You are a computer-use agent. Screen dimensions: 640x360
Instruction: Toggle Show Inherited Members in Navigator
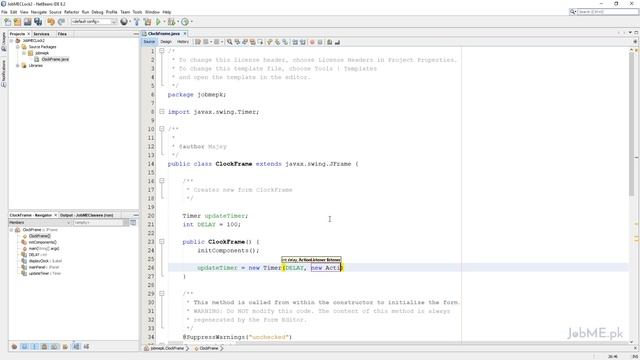coord(14,347)
